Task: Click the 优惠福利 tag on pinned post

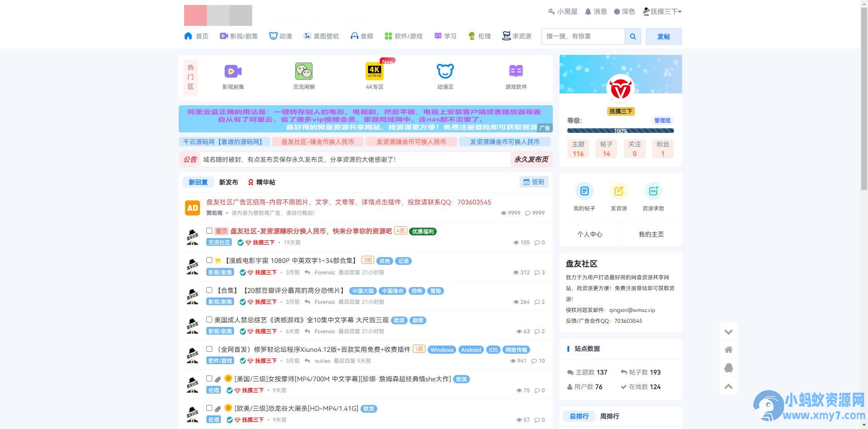Action: pos(423,231)
